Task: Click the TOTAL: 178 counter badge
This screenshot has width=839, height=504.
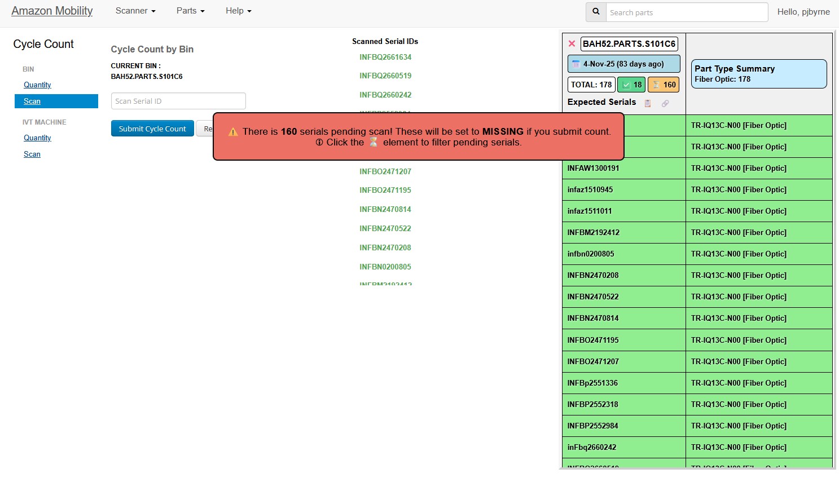Action: (x=591, y=85)
